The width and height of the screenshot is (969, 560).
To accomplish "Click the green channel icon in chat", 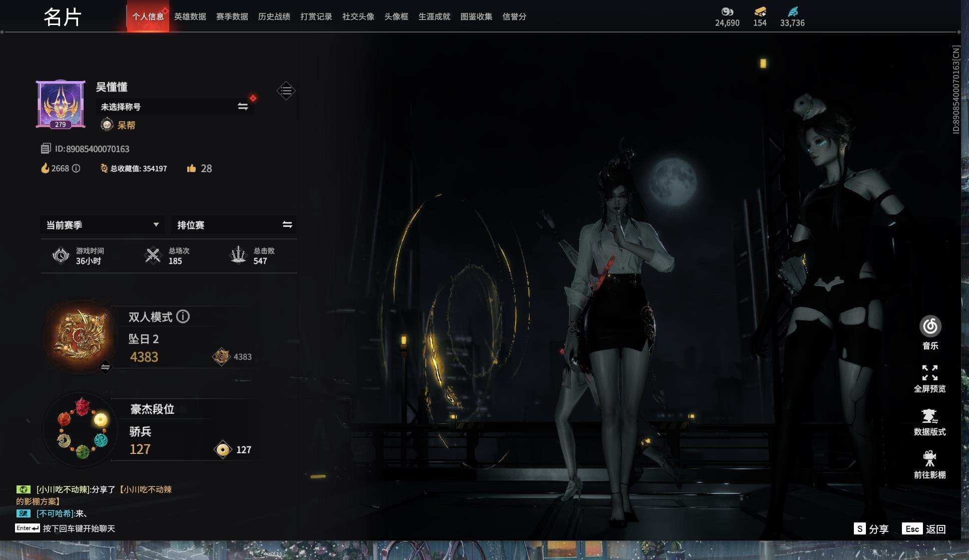I will point(23,489).
